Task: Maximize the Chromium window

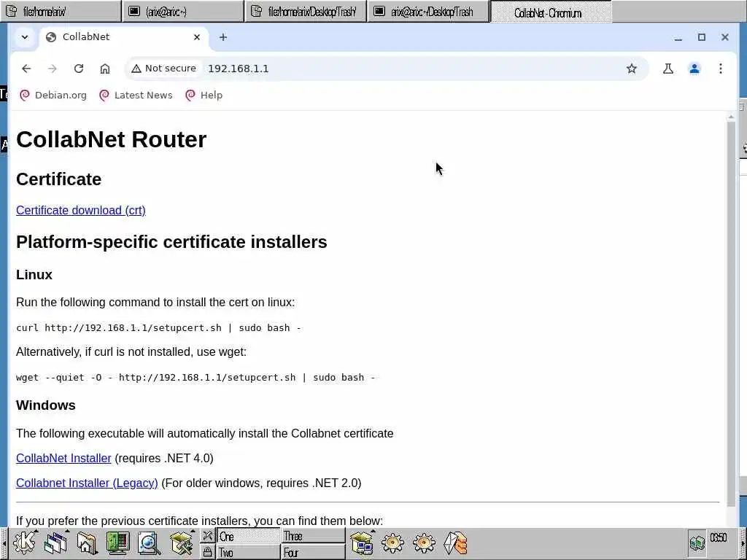Action: click(702, 37)
